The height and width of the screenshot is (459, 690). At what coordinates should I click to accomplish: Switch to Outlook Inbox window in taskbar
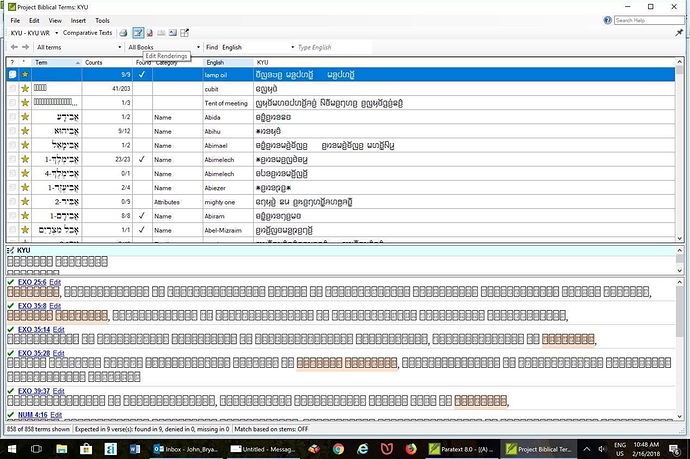pyautogui.click(x=187, y=449)
